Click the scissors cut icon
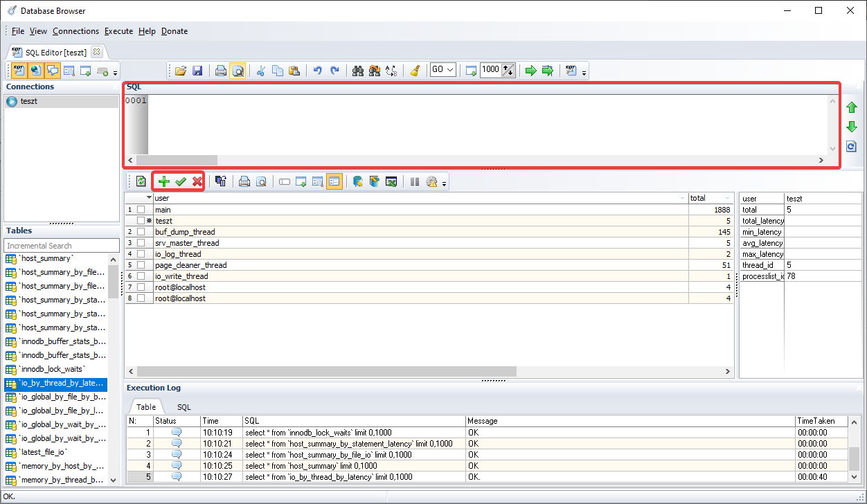The width and height of the screenshot is (867, 504). (261, 71)
